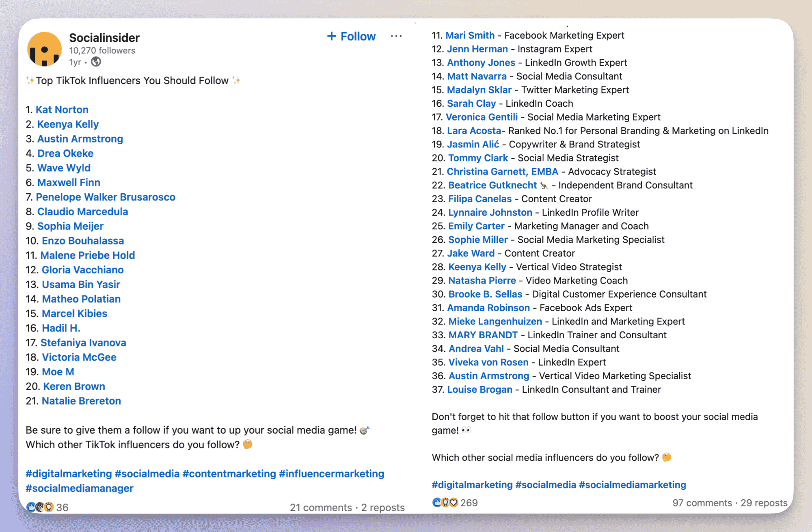Visit Sarah Clay's profile

coord(471,104)
